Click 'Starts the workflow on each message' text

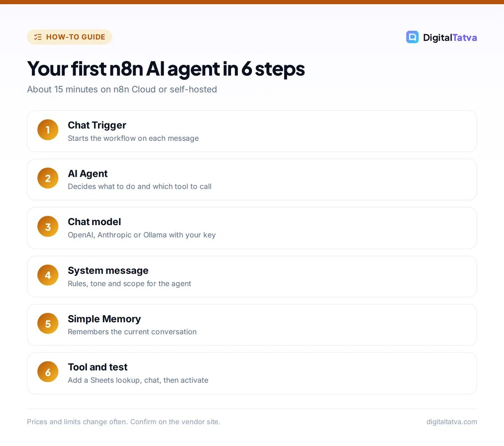(x=133, y=138)
